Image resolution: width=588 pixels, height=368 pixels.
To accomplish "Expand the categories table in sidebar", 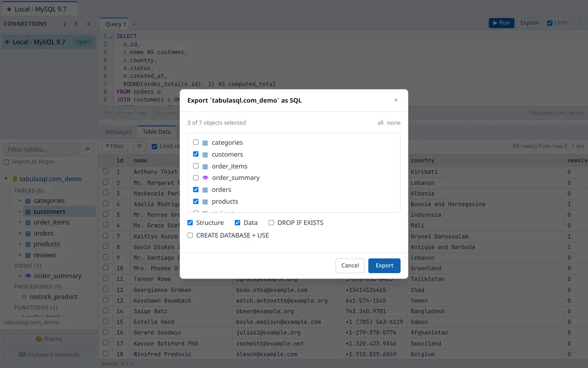I will tap(20, 200).
